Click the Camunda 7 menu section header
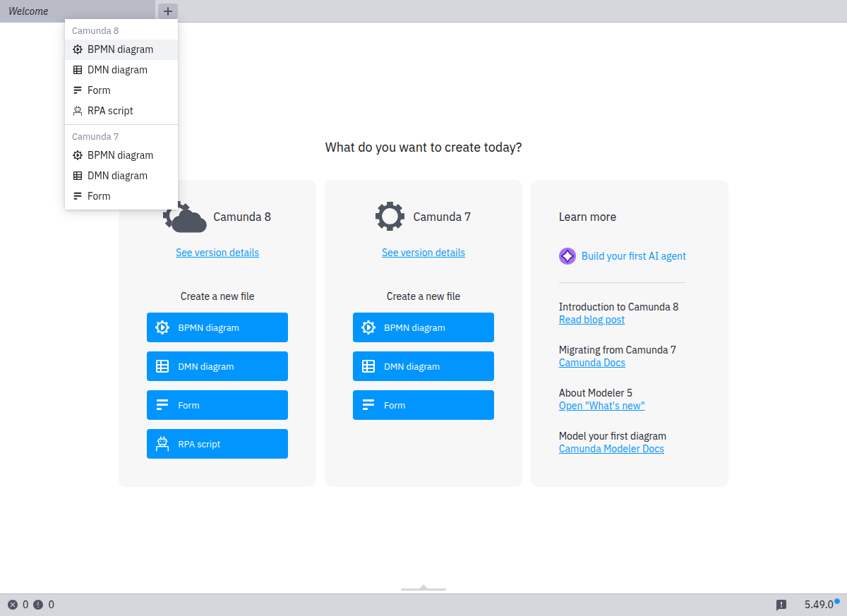 coord(95,137)
